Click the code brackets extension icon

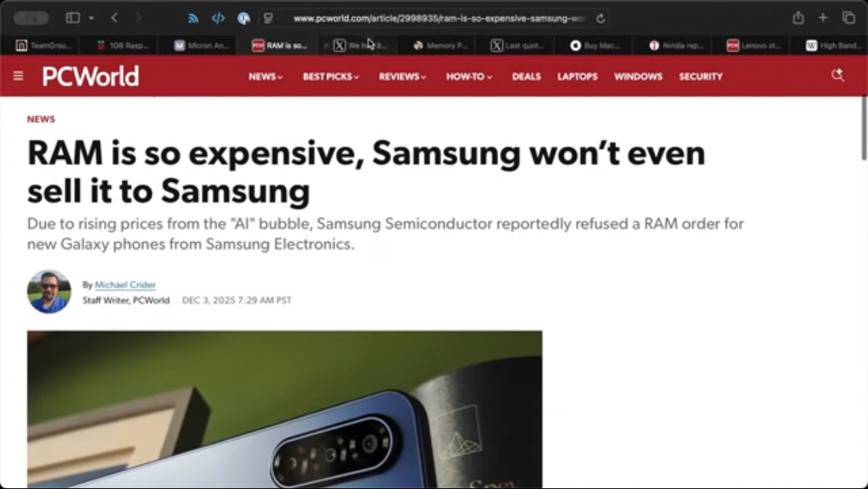pyautogui.click(x=218, y=18)
